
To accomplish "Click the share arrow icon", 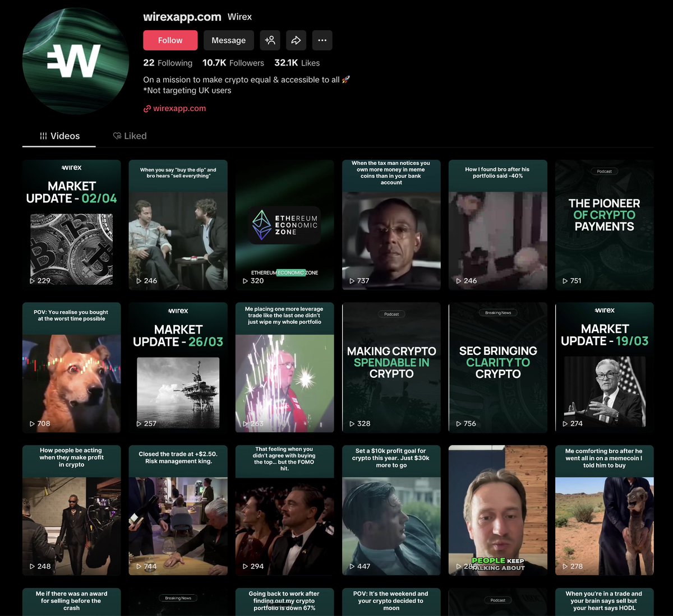I will point(296,40).
